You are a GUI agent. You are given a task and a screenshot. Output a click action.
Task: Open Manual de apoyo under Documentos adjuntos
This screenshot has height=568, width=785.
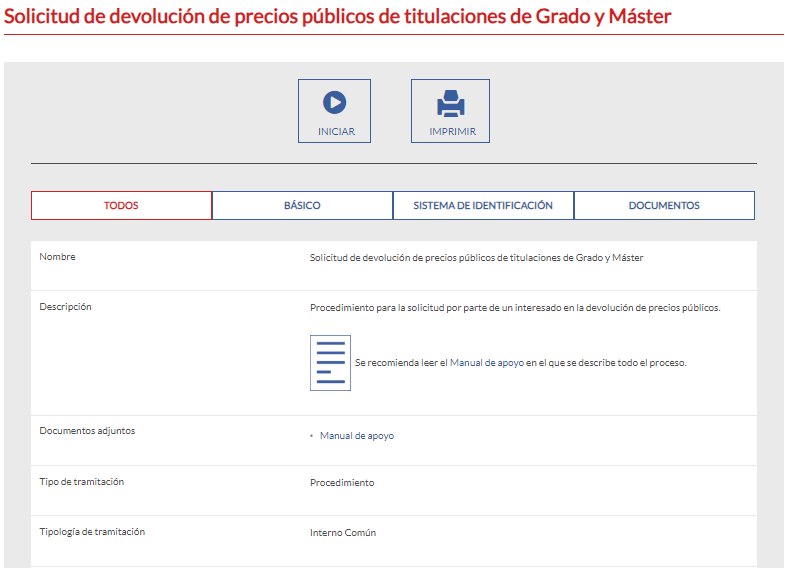[x=357, y=436]
